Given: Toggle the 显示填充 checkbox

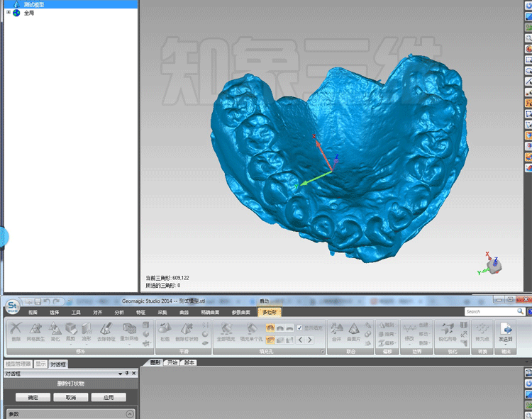Looking at the screenshot, I should pyautogui.click(x=299, y=328).
